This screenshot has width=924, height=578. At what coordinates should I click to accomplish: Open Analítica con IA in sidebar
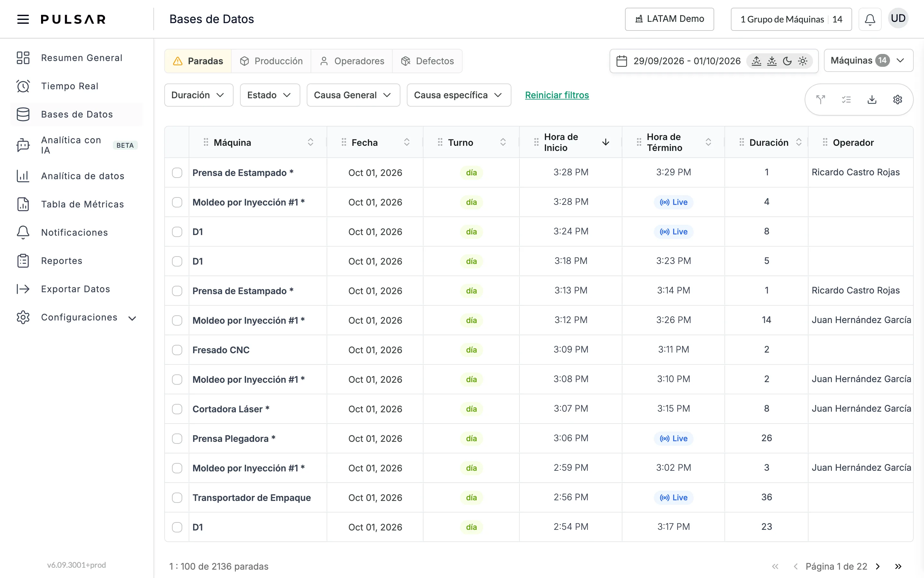(x=77, y=145)
